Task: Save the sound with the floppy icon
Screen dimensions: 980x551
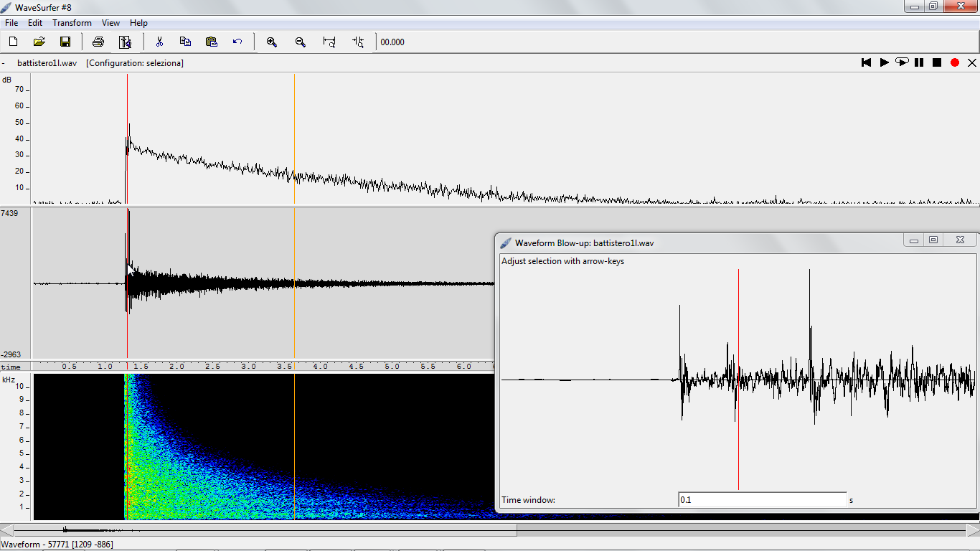Action: [x=65, y=42]
